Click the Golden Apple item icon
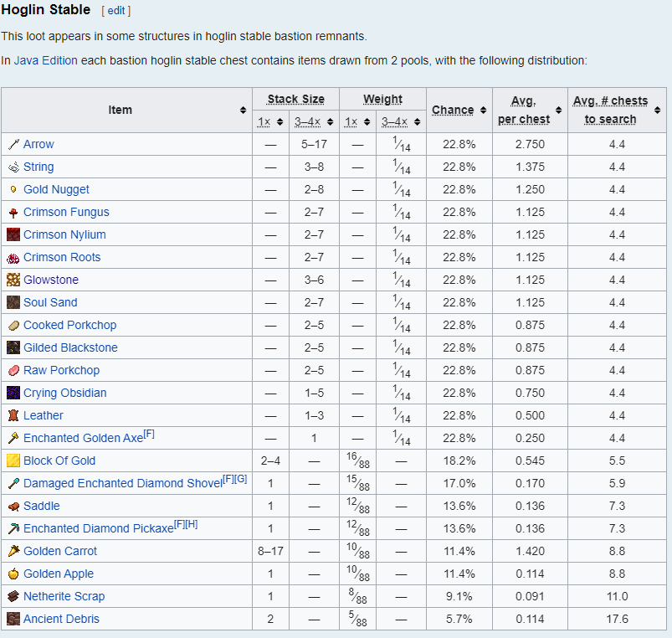 coord(13,574)
